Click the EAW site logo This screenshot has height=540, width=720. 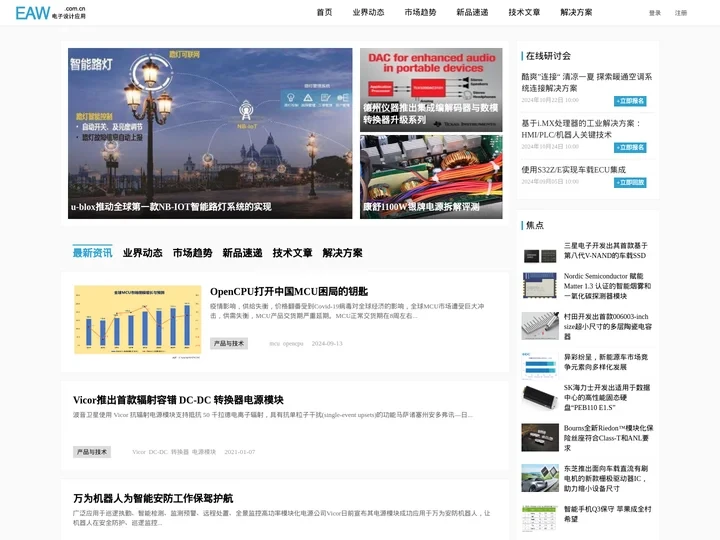[x=51, y=12]
